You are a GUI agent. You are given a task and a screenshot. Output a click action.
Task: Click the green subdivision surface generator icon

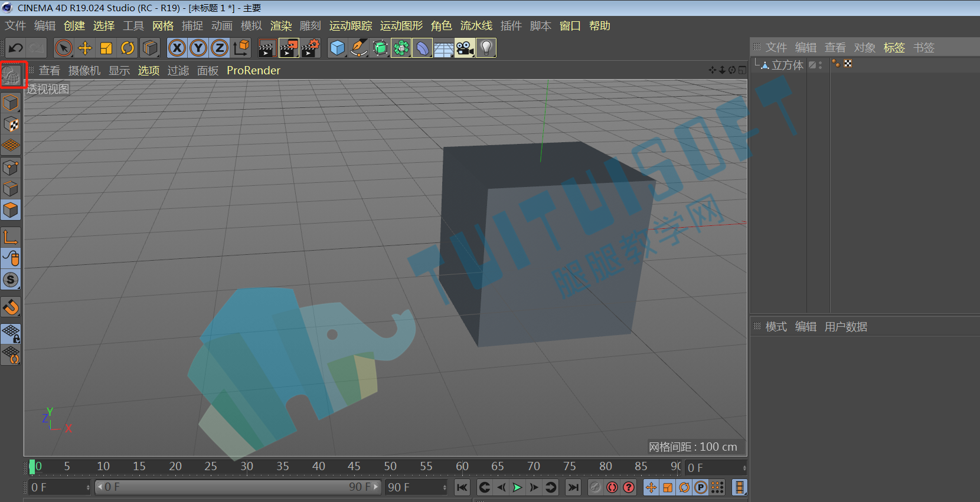380,48
